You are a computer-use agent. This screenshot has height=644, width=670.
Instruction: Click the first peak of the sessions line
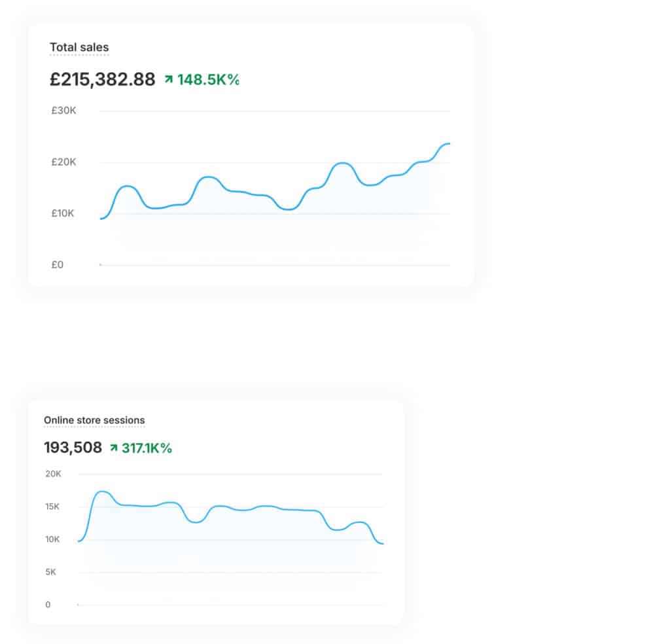click(x=103, y=492)
